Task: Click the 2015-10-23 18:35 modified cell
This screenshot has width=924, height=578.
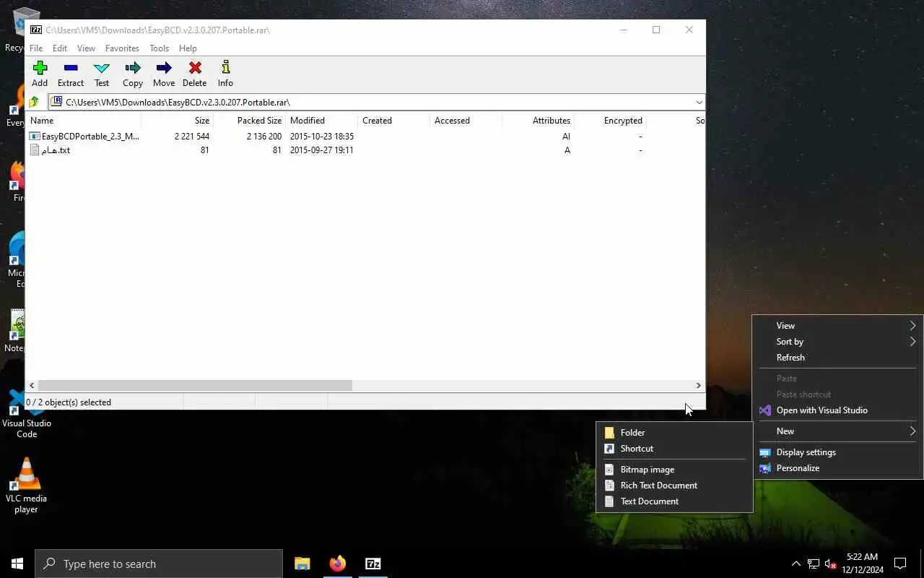Action: point(321,136)
